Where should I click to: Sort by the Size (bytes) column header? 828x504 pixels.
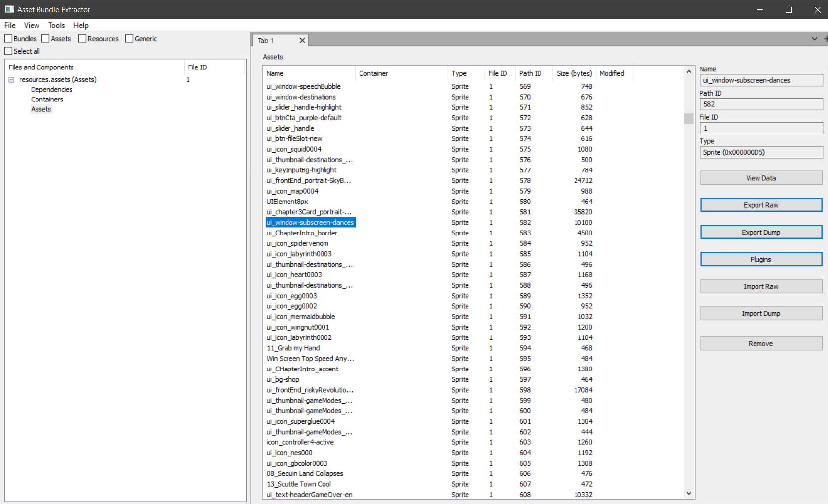574,73
